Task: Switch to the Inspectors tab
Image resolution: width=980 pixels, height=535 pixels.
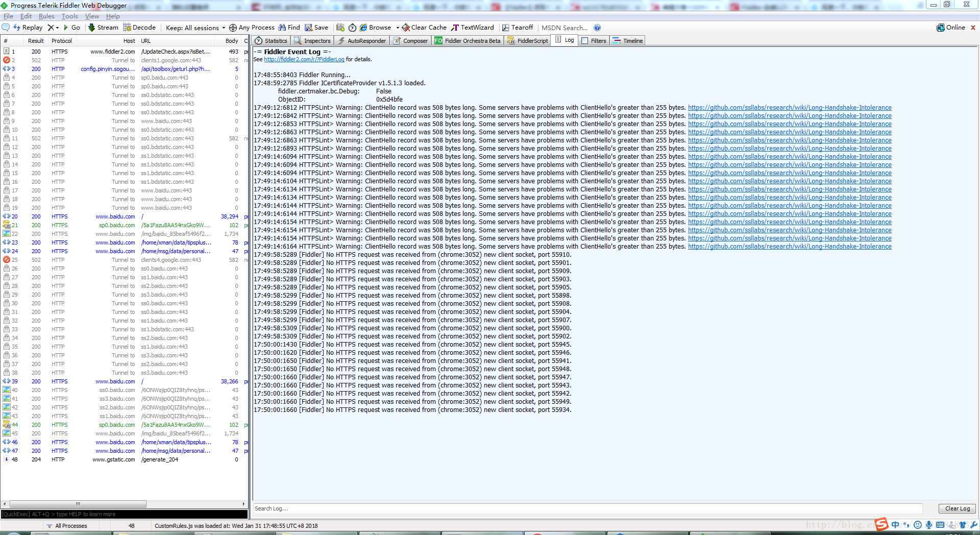Action: point(312,41)
